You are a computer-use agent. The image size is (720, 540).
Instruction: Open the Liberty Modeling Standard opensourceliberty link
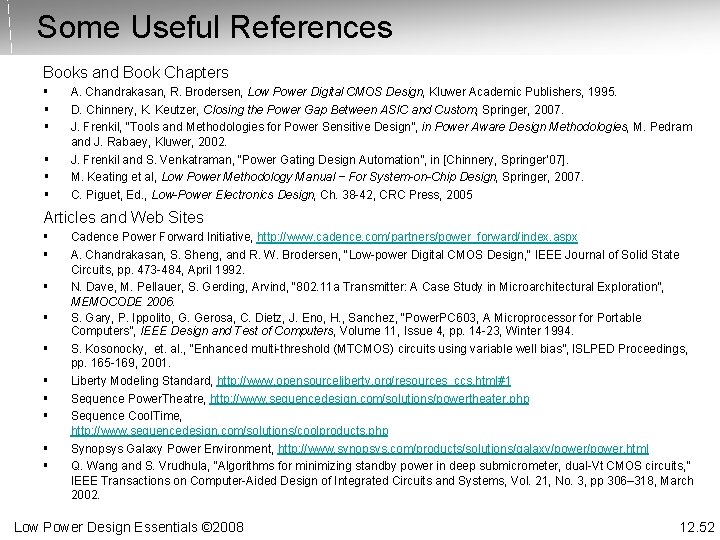tap(364, 381)
